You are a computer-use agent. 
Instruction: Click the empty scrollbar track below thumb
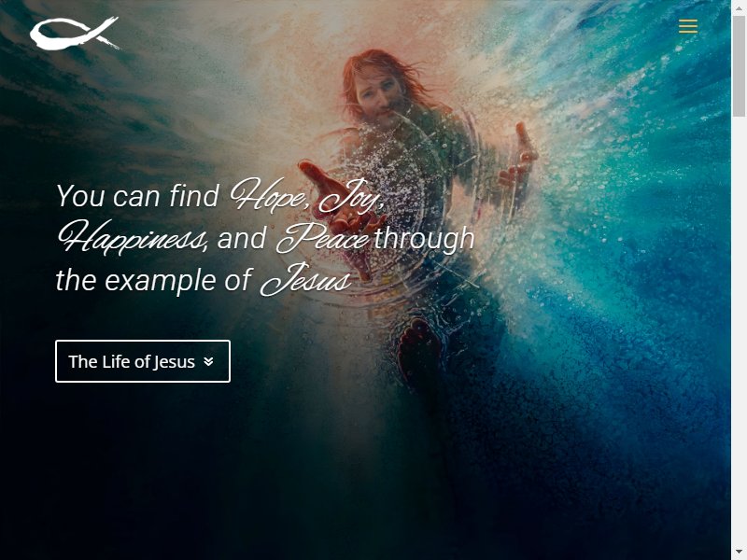coord(739,333)
